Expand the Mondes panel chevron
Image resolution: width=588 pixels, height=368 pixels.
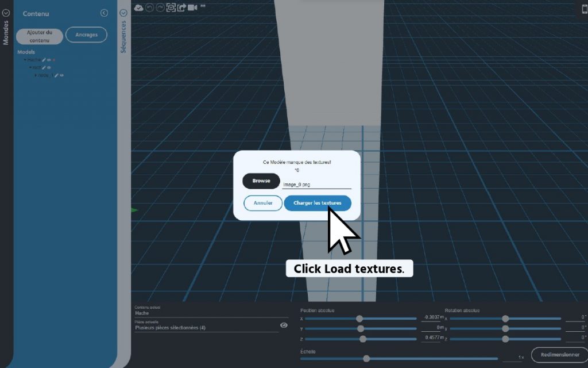tap(6, 13)
